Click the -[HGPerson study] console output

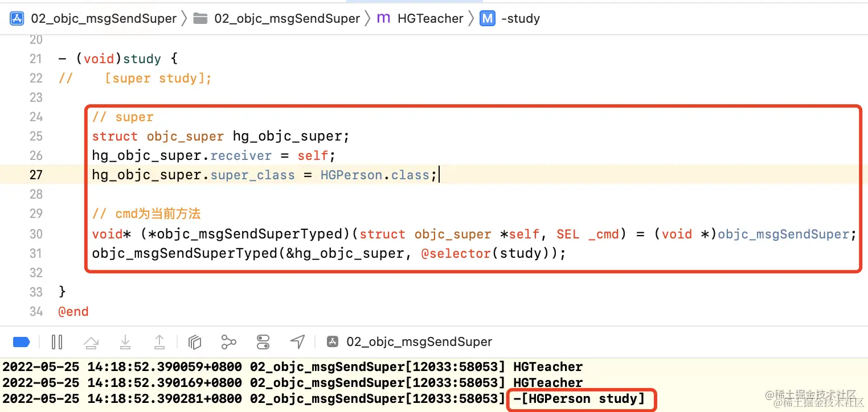pos(579,398)
